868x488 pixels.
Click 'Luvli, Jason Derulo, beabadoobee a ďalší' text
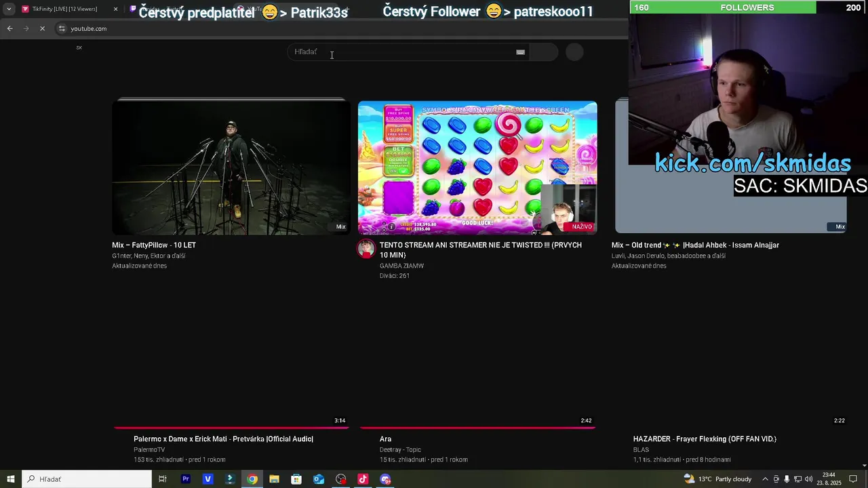pos(669,256)
